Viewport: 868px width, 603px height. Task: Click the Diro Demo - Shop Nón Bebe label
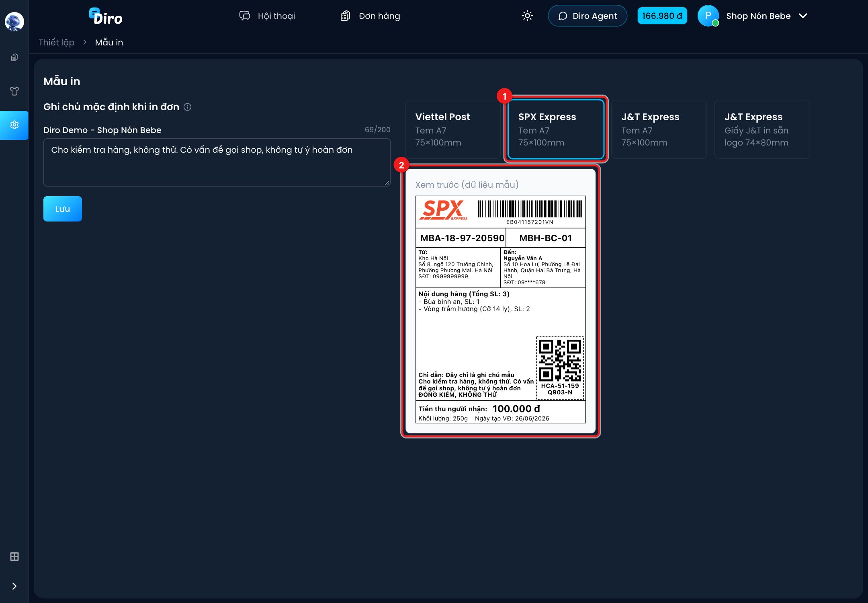click(x=102, y=130)
